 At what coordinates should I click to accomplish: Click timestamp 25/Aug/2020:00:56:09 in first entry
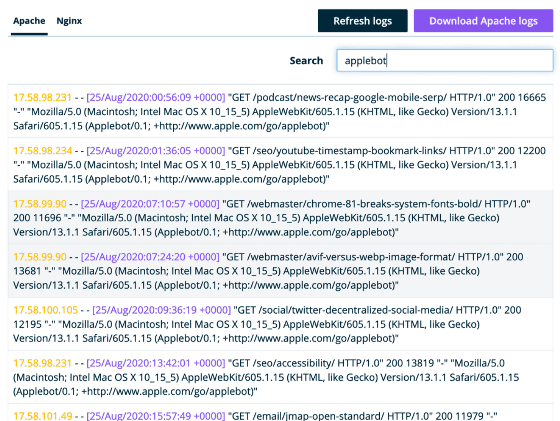coord(156,97)
